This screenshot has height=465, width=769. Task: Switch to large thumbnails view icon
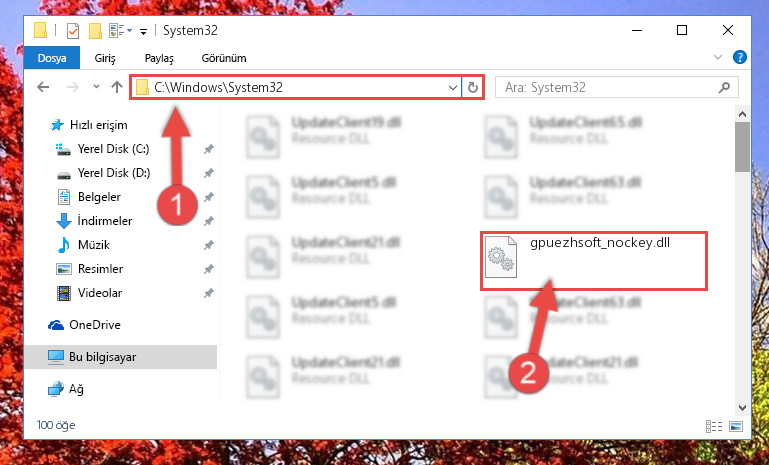tap(736, 426)
